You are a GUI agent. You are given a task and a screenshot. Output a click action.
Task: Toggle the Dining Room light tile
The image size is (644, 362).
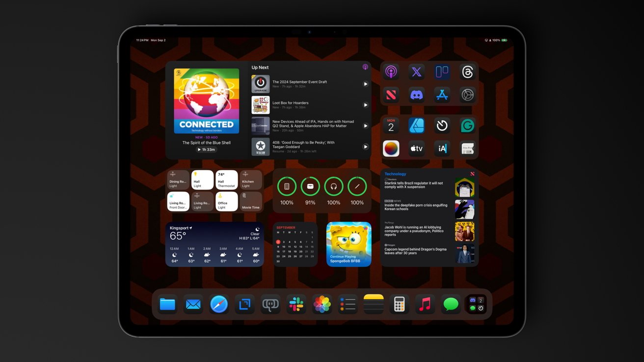[178, 180]
